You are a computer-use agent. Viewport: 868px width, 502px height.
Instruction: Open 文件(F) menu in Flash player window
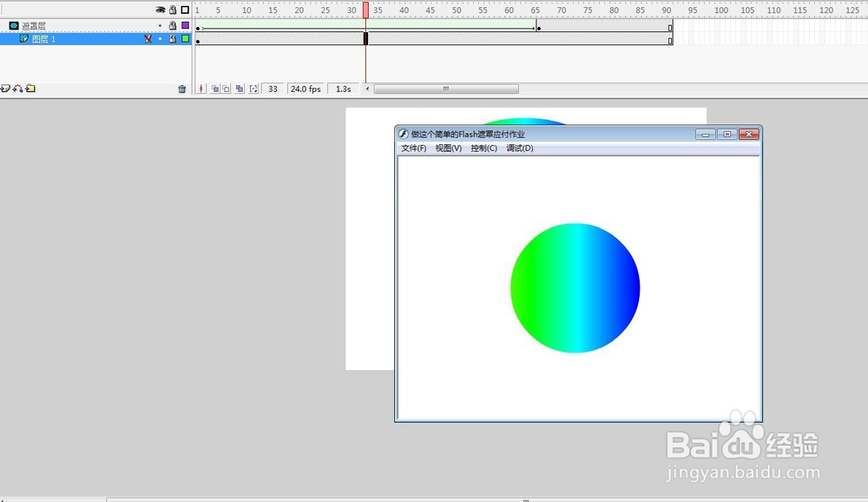tap(413, 148)
